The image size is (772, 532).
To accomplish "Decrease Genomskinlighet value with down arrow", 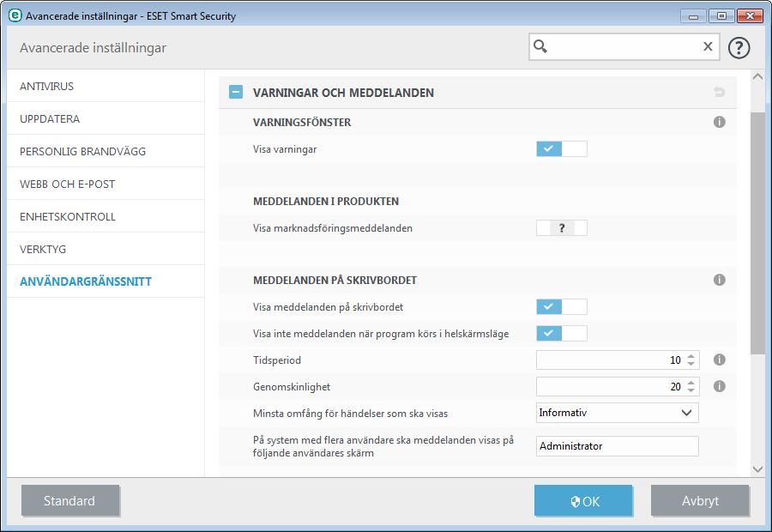I will click(691, 390).
